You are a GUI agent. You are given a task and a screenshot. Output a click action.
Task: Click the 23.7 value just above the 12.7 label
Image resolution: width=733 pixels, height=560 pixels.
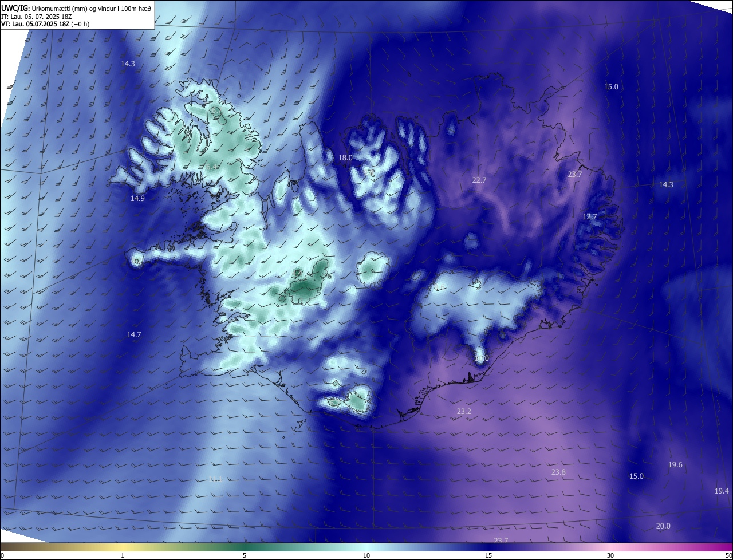574,174
